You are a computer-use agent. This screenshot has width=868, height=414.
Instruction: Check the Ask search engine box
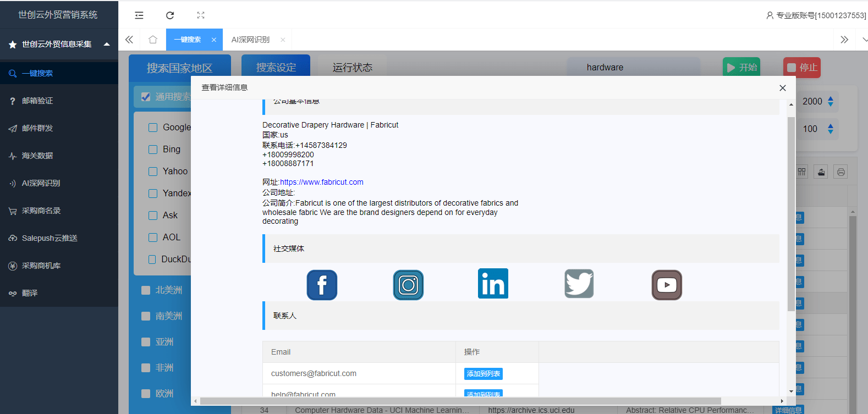tap(153, 216)
